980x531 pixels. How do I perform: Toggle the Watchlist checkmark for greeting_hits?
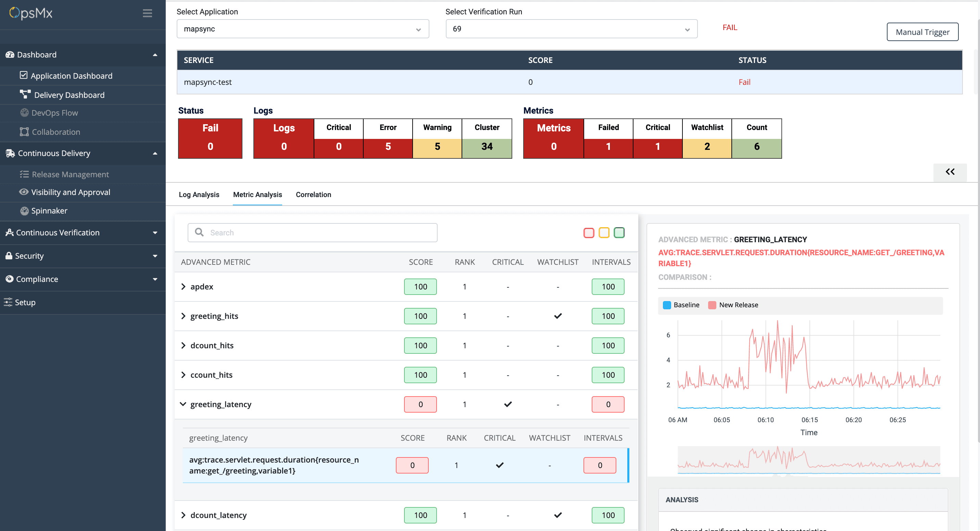[x=558, y=316]
